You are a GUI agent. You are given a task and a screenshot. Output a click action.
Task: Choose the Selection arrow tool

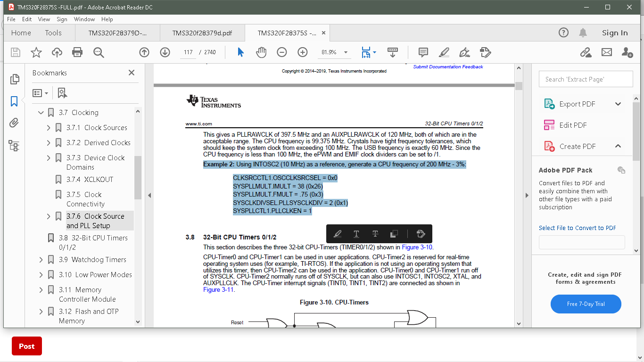pyautogui.click(x=240, y=52)
